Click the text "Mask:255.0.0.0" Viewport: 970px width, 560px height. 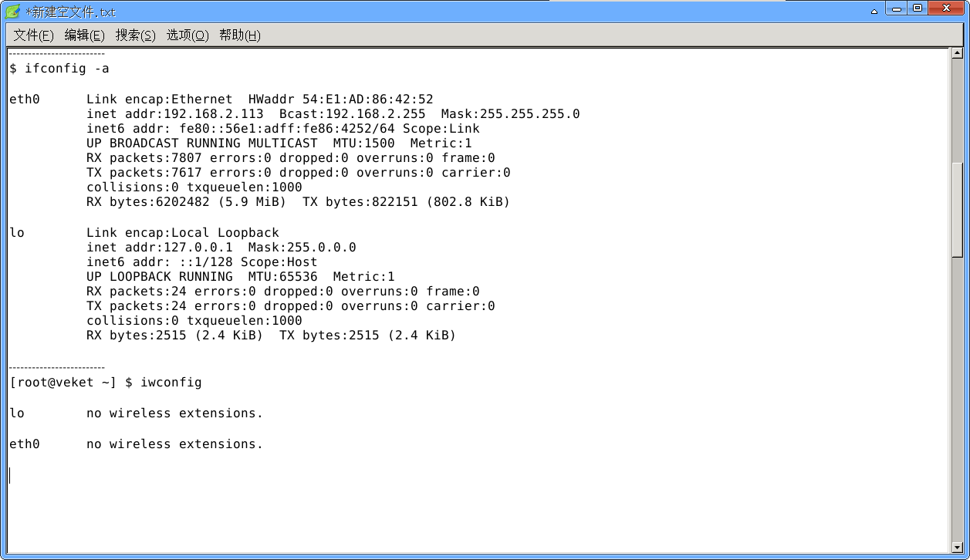pyautogui.click(x=302, y=248)
